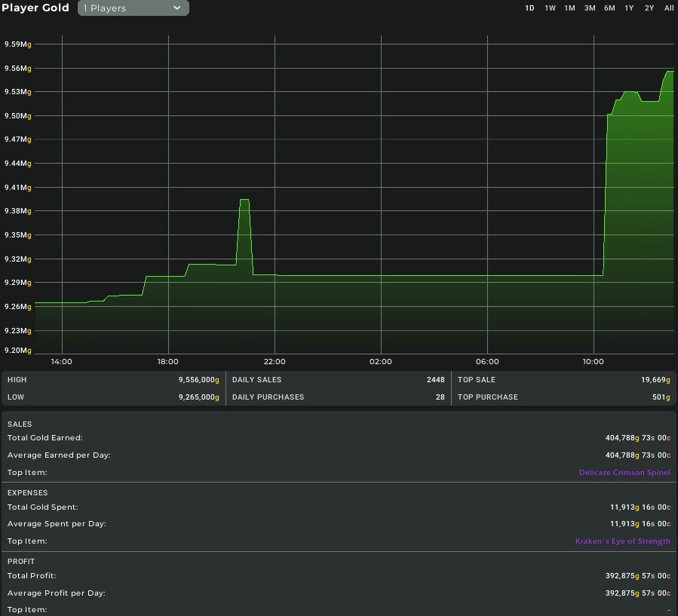Select the 2Y time range
Image resolution: width=678 pixels, height=616 pixels.
(x=649, y=8)
